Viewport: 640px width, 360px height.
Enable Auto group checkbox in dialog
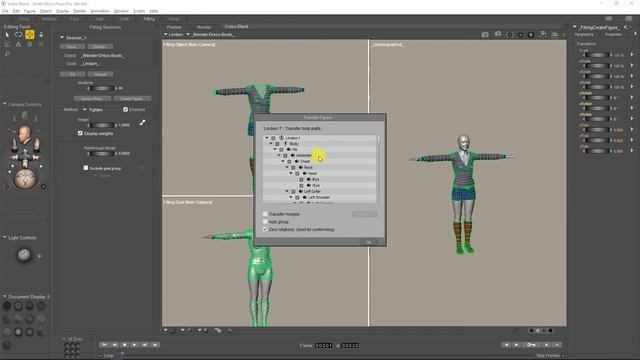(265, 222)
